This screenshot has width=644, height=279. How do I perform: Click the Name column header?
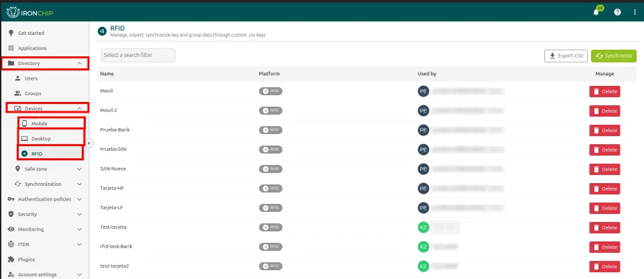(x=107, y=74)
